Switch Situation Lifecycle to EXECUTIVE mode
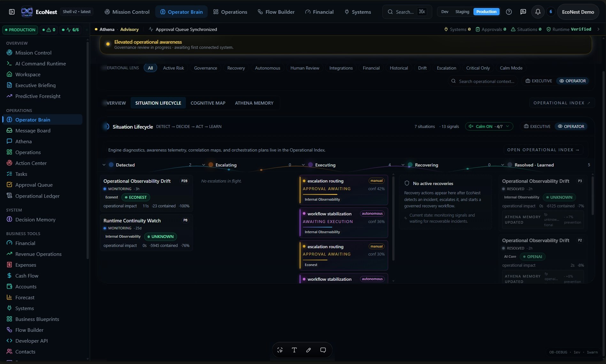The height and width of the screenshot is (364, 606). click(x=537, y=127)
